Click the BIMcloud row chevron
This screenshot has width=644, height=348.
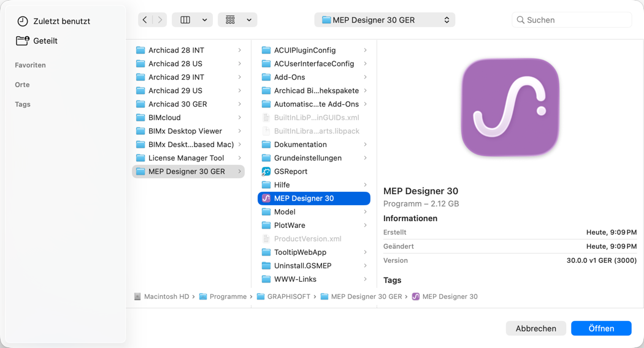(239, 118)
